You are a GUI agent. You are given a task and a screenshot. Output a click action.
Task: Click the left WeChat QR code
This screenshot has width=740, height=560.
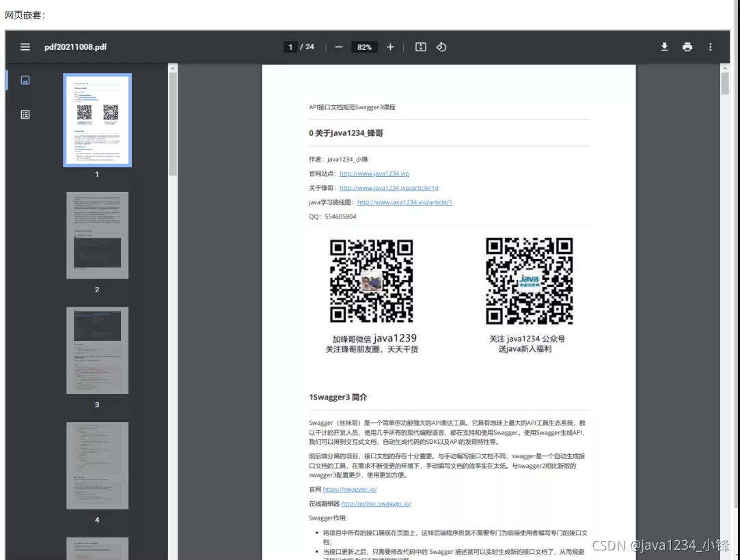click(x=371, y=281)
